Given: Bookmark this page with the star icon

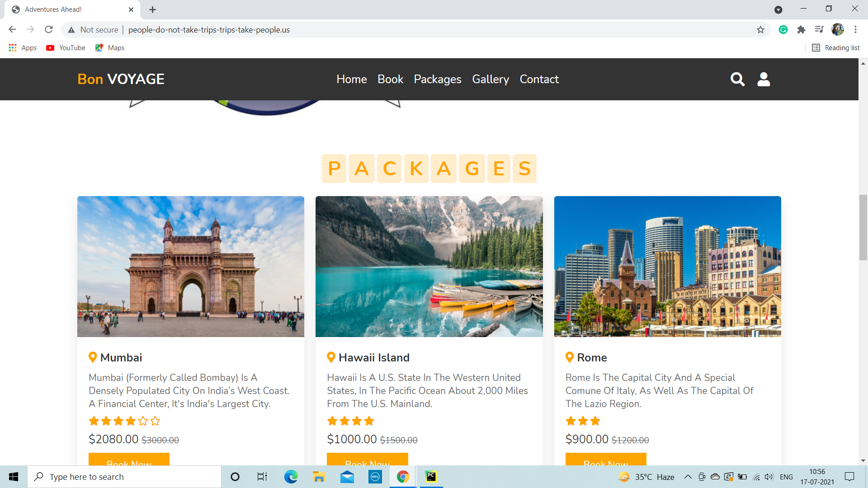Looking at the screenshot, I should coord(760,30).
